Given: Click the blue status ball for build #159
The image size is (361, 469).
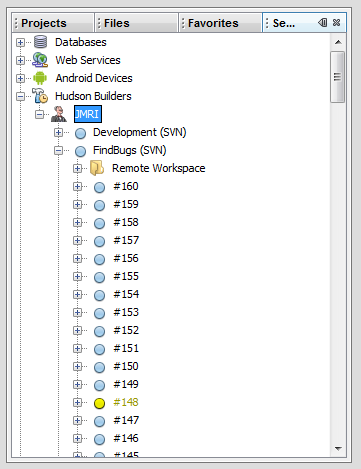Looking at the screenshot, I should [99, 205].
